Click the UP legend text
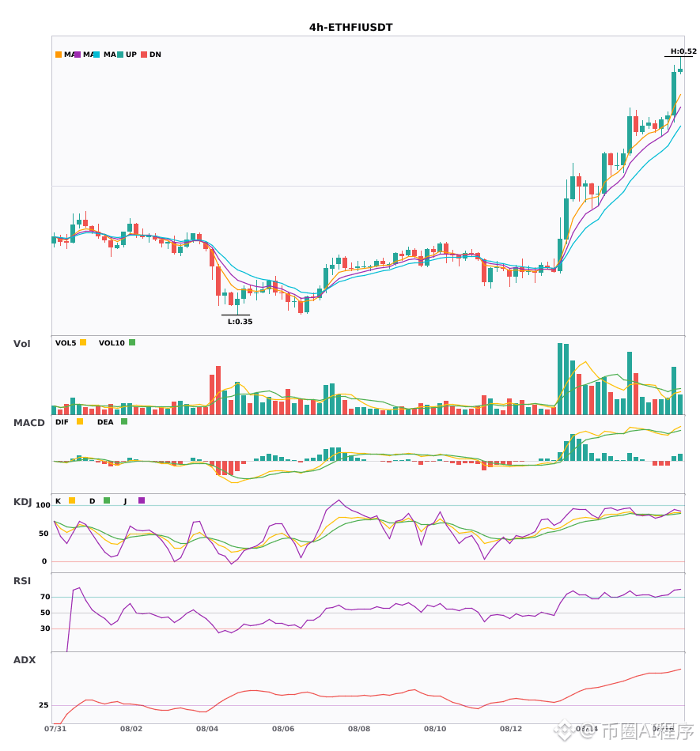This screenshot has height=751, width=700. [x=131, y=55]
